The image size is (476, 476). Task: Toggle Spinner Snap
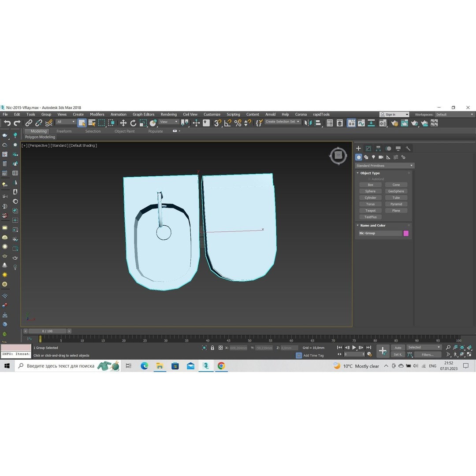point(248,123)
